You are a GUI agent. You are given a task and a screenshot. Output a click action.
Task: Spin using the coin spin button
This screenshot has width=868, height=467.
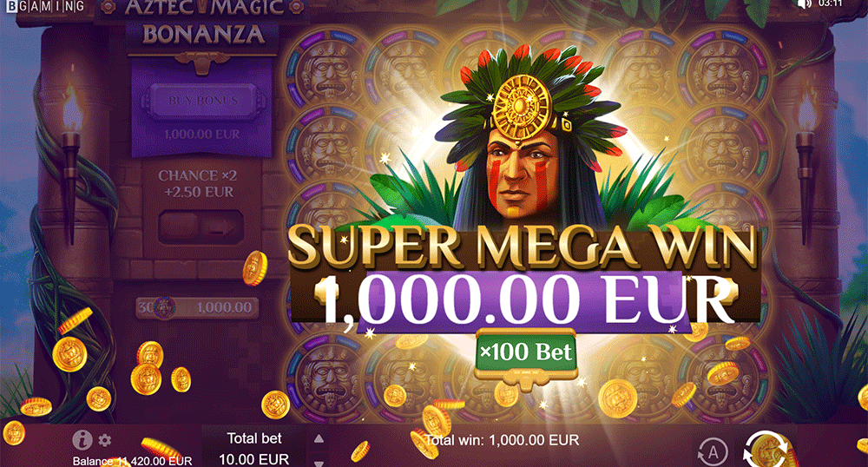(x=766, y=450)
